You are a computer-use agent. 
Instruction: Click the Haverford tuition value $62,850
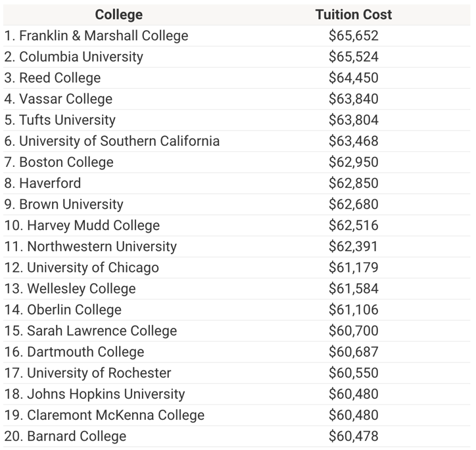[x=353, y=183]
